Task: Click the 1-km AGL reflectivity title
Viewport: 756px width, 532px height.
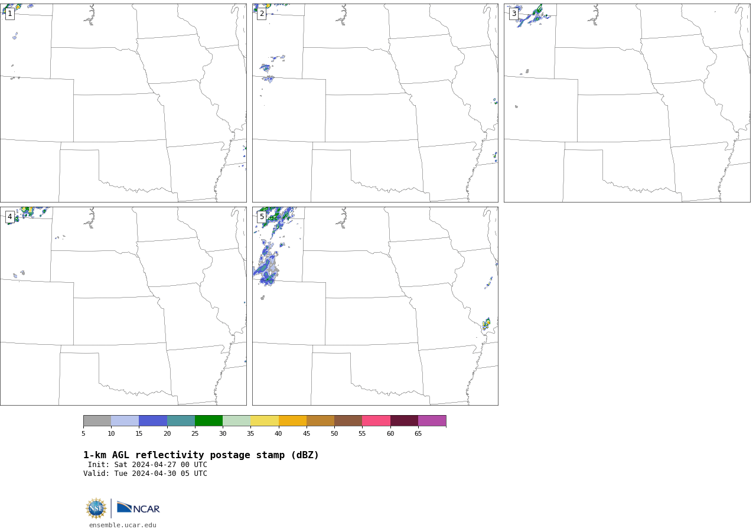Action: coord(201,455)
